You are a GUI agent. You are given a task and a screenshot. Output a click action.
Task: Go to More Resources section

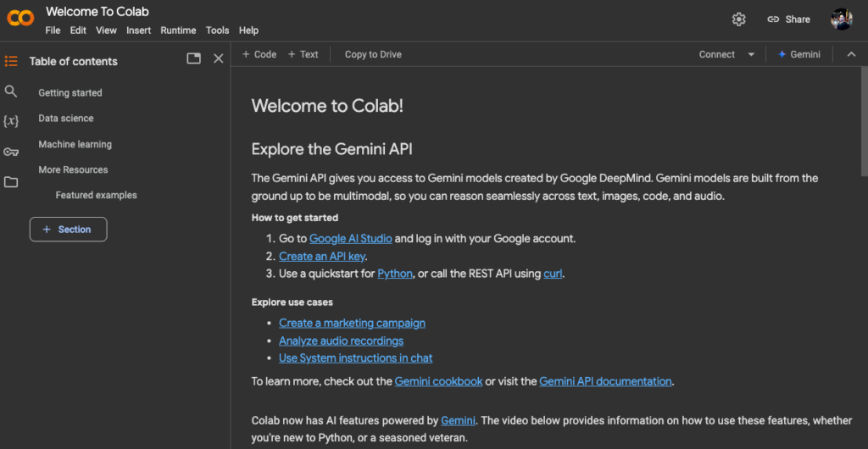(73, 169)
